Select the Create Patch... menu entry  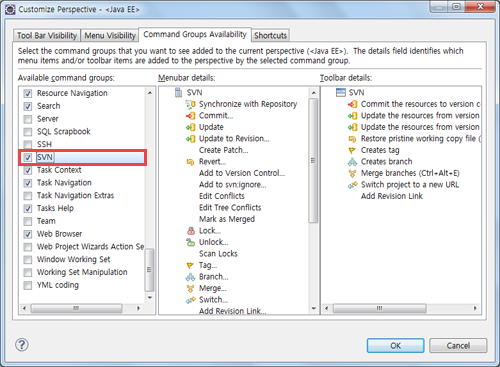pyautogui.click(x=223, y=150)
